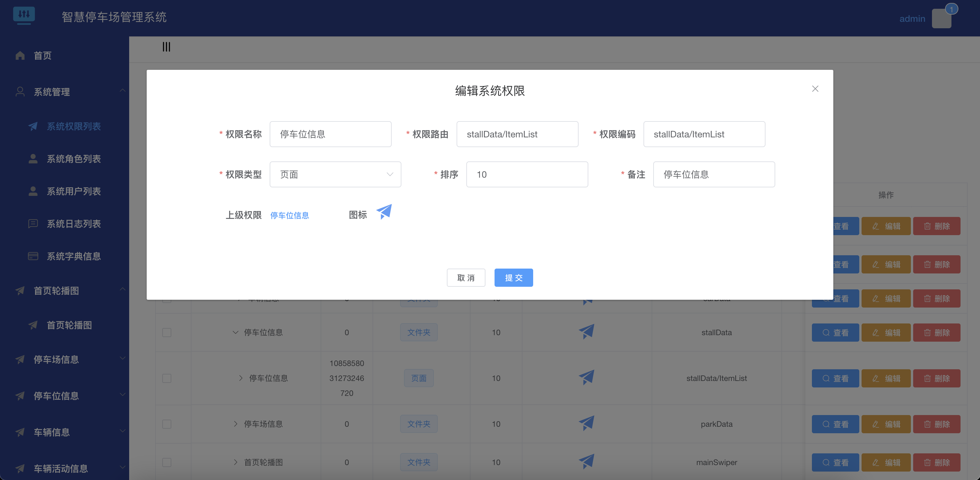Click the app logo in the top-left corner
Viewport: 980px width, 480px height.
point(24,16)
